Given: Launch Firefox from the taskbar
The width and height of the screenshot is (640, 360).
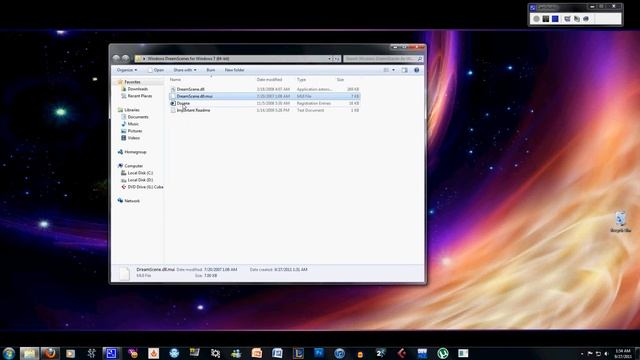Looking at the screenshot, I should [x=51, y=353].
